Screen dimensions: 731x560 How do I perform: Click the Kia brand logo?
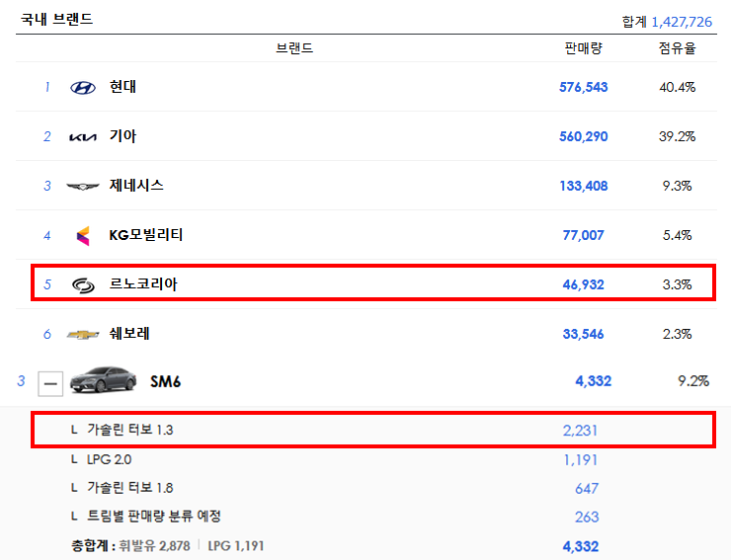[x=83, y=137]
